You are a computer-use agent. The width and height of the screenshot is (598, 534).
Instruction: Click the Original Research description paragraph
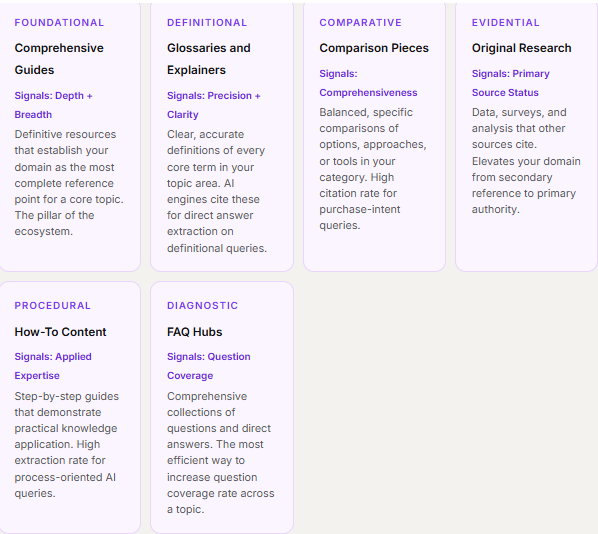tap(526, 161)
